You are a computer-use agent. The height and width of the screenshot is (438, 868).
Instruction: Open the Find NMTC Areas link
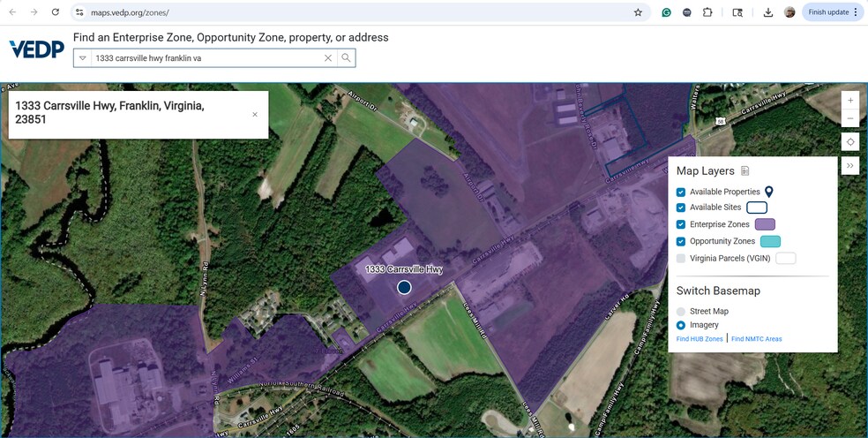[756, 339]
